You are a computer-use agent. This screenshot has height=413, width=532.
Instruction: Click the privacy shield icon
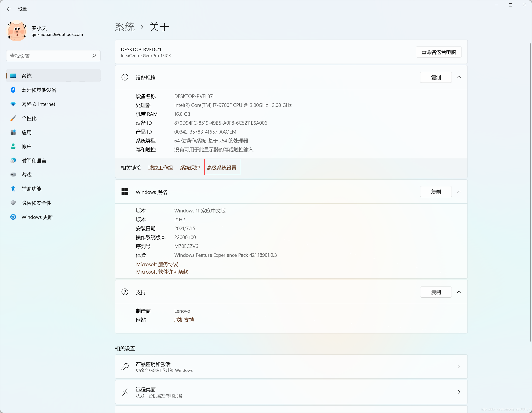(13, 203)
